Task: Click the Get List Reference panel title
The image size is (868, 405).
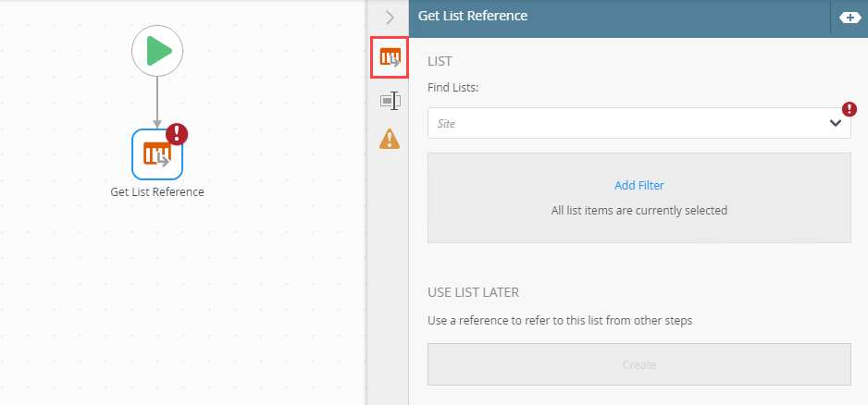Action: pyautogui.click(x=473, y=16)
